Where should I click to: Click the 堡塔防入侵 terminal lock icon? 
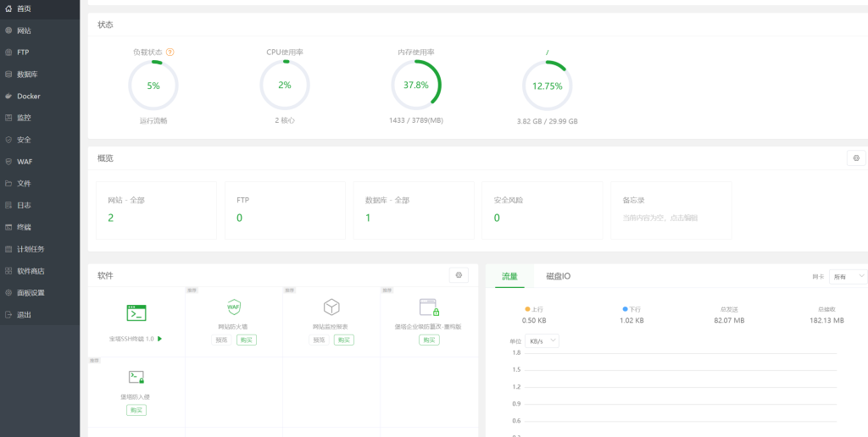pos(136,377)
